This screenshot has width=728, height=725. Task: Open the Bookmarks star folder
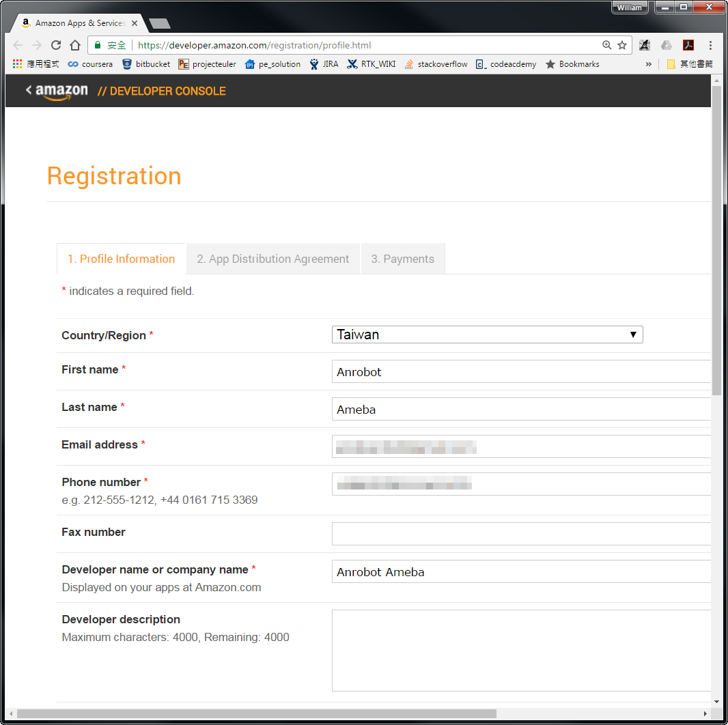point(572,64)
